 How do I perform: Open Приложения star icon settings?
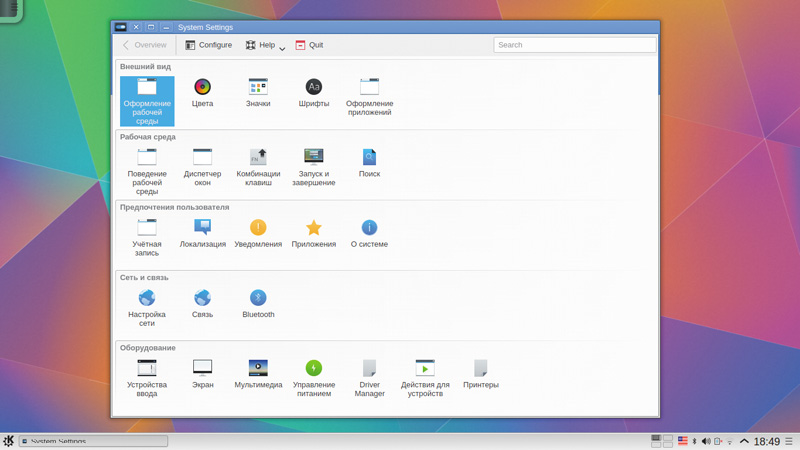coord(314,234)
